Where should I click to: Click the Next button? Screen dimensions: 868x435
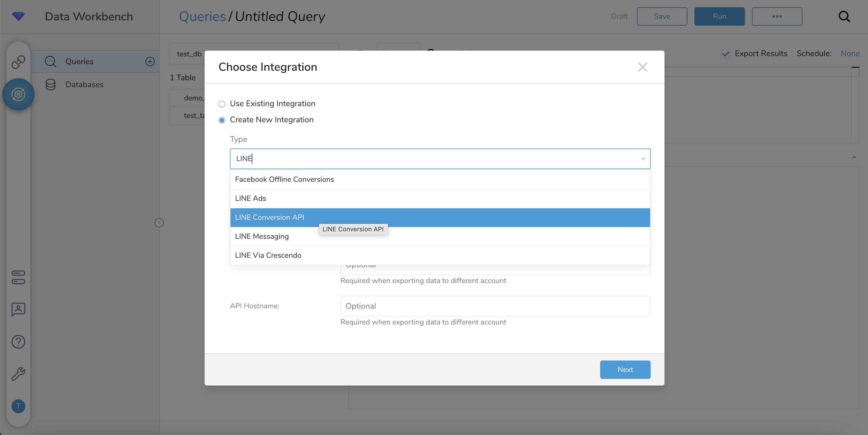click(x=625, y=370)
